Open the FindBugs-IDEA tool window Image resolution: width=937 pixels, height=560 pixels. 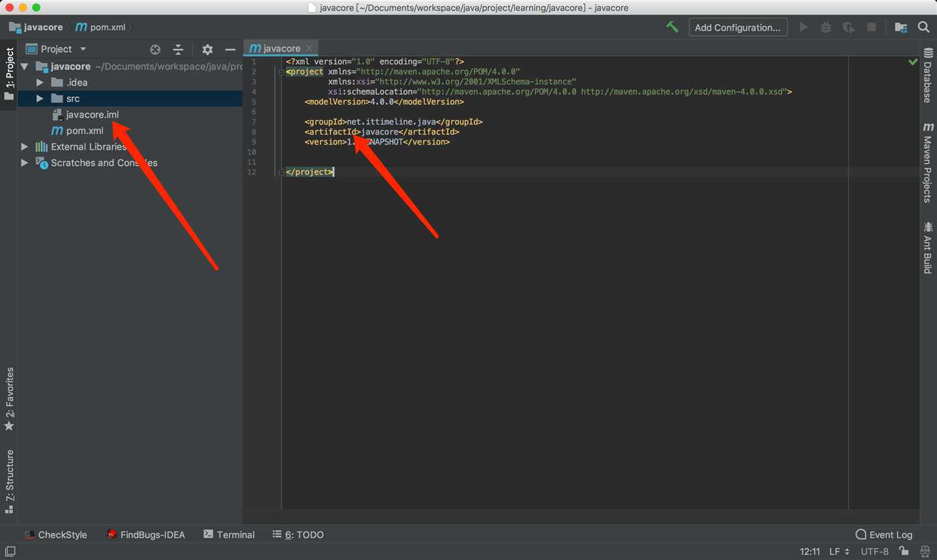[x=145, y=535]
